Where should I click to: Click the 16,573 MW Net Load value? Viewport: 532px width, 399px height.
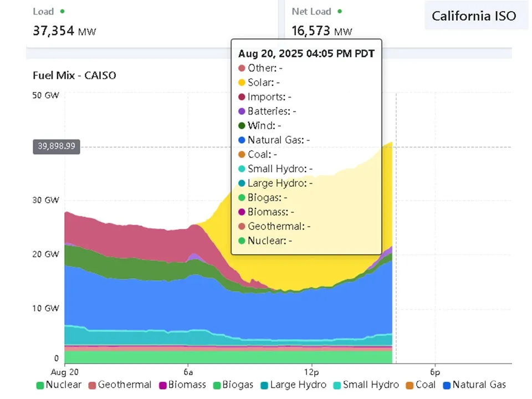(322, 30)
